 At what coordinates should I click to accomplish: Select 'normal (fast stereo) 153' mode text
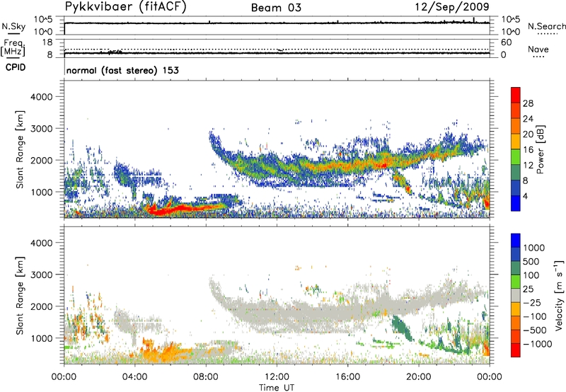tap(122, 70)
